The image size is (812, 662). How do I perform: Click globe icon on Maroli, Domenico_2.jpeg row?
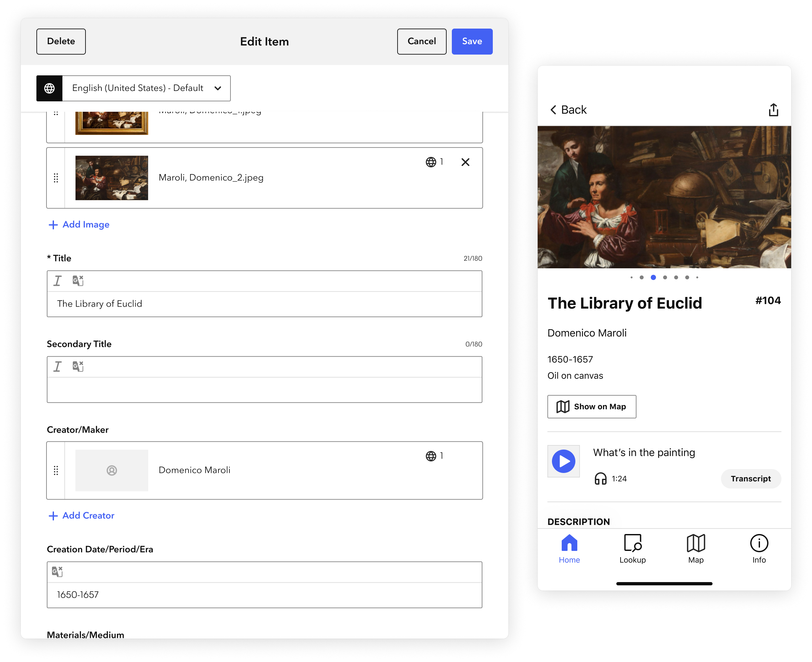pos(431,162)
